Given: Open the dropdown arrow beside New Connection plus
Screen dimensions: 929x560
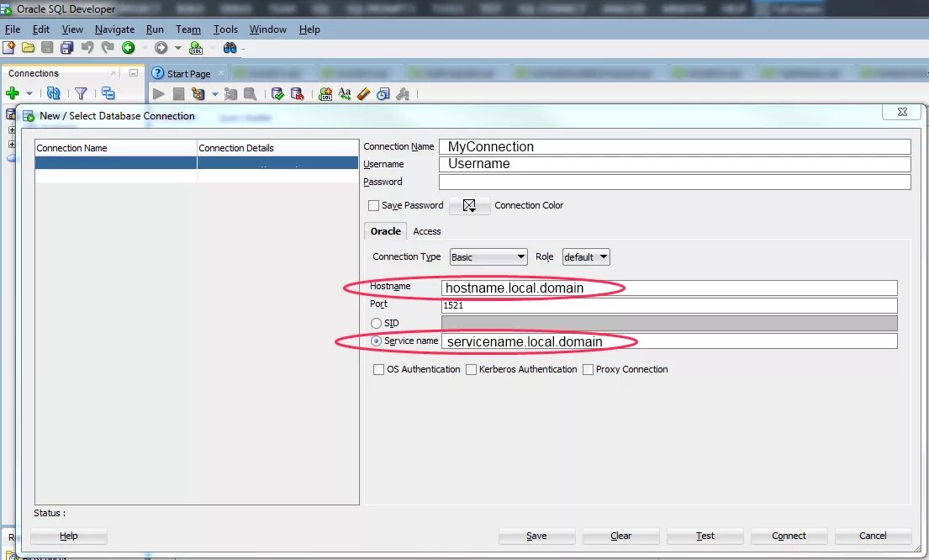Looking at the screenshot, I should click(x=29, y=93).
